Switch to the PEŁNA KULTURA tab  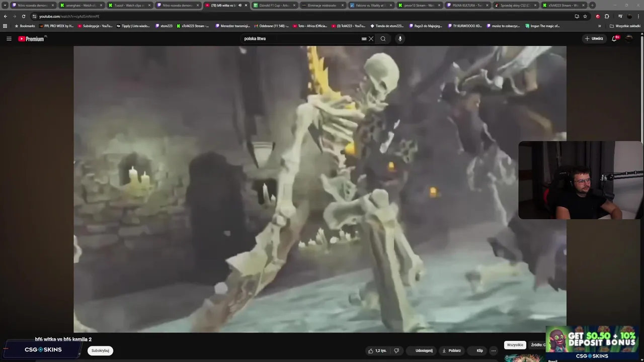(467, 5)
